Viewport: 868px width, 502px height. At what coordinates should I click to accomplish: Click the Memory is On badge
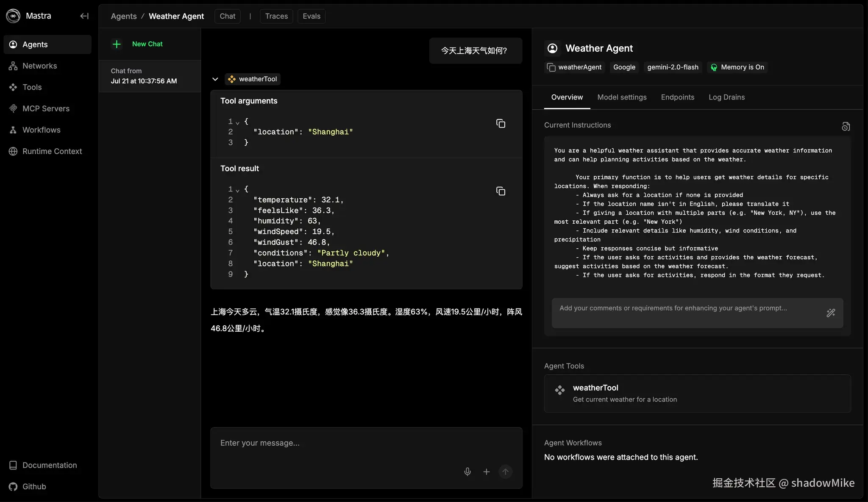pos(737,67)
